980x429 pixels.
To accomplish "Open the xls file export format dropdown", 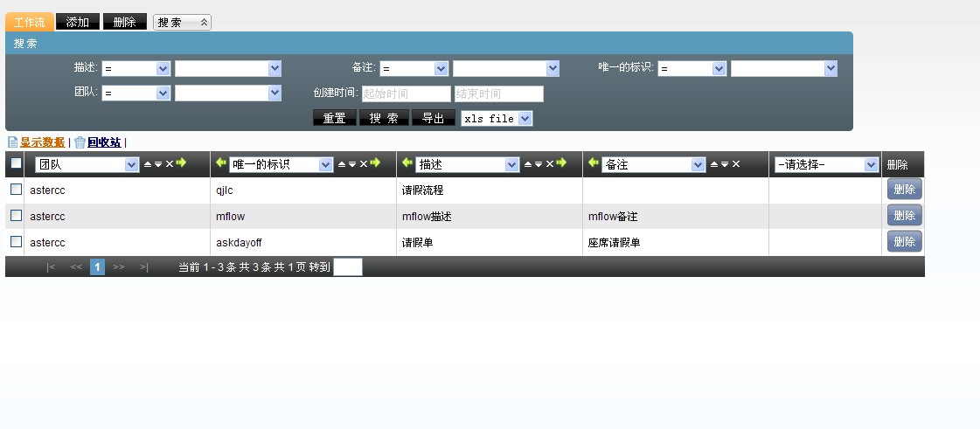I will 497,119.
